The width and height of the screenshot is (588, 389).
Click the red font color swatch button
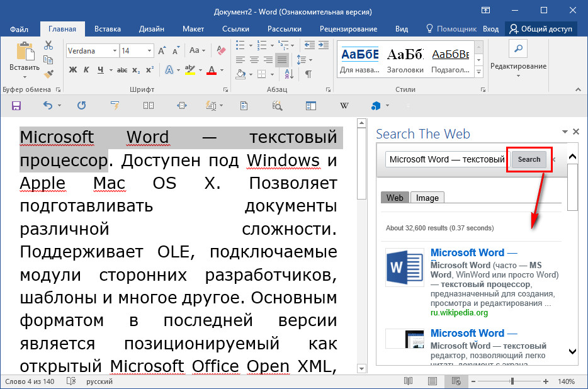tap(212, 70)
